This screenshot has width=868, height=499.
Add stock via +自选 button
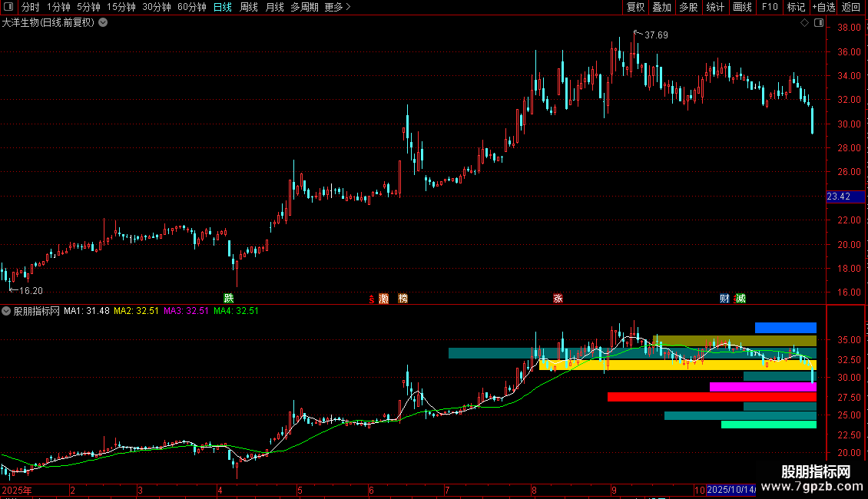[x=823, y=7]
